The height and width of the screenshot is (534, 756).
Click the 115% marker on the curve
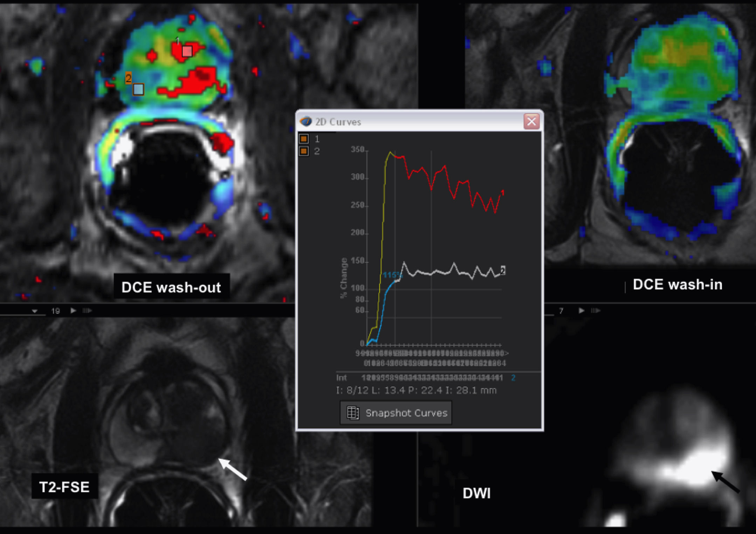pos(392,275)
